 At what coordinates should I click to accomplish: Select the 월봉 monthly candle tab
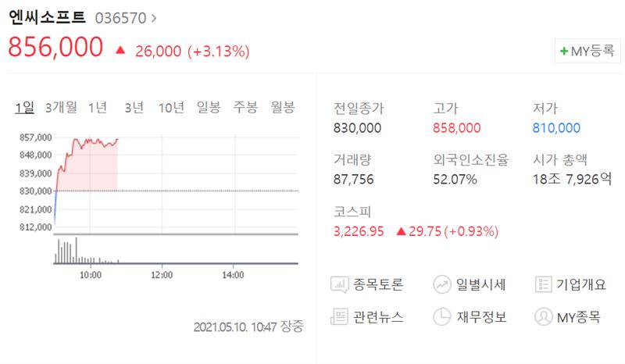click(x=283, y=107)
